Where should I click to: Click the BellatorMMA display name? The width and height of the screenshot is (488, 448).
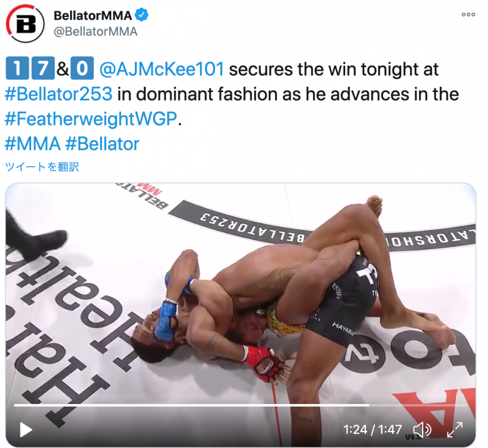93,15
